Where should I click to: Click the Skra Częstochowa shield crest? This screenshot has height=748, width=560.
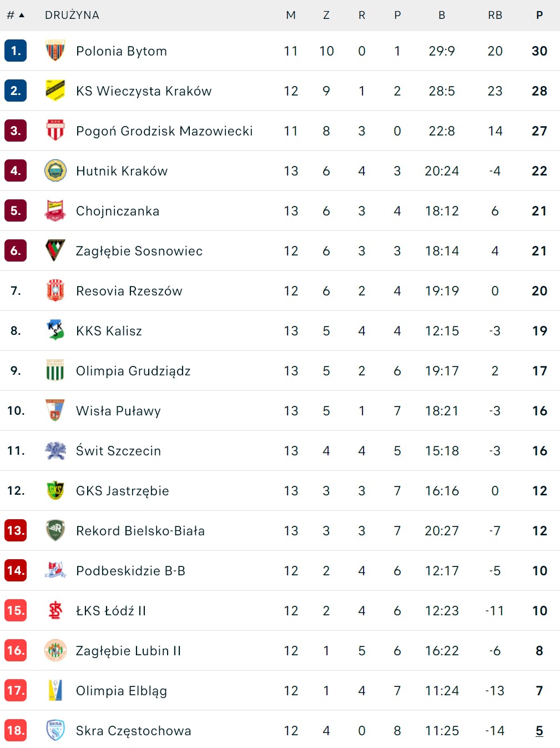click(x=55, y=731)
